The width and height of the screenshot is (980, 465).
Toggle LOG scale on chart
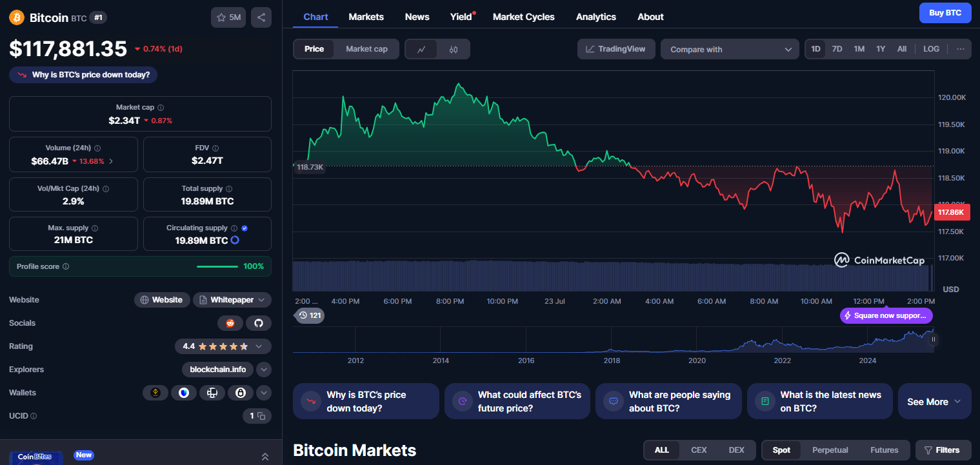coord(931,49)
